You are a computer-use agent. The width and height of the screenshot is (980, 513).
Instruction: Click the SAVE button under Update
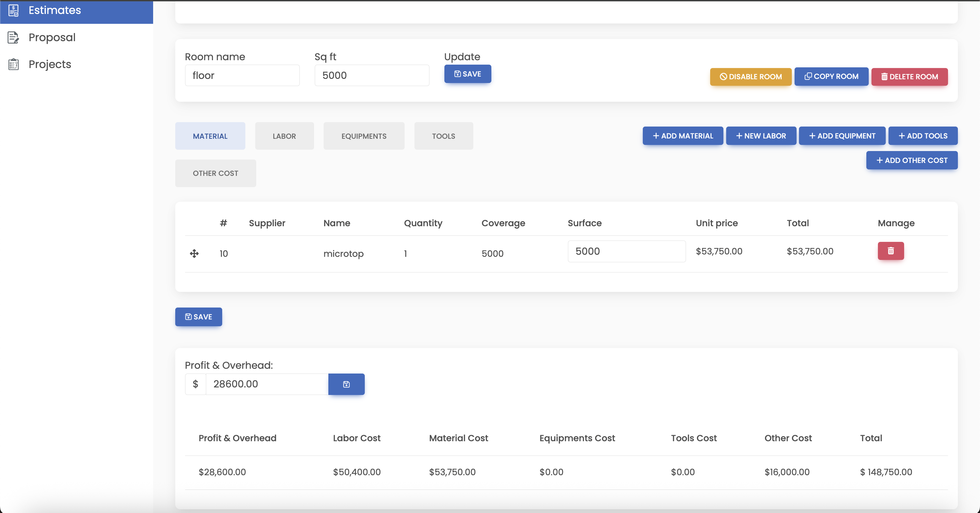coord(468,74)
